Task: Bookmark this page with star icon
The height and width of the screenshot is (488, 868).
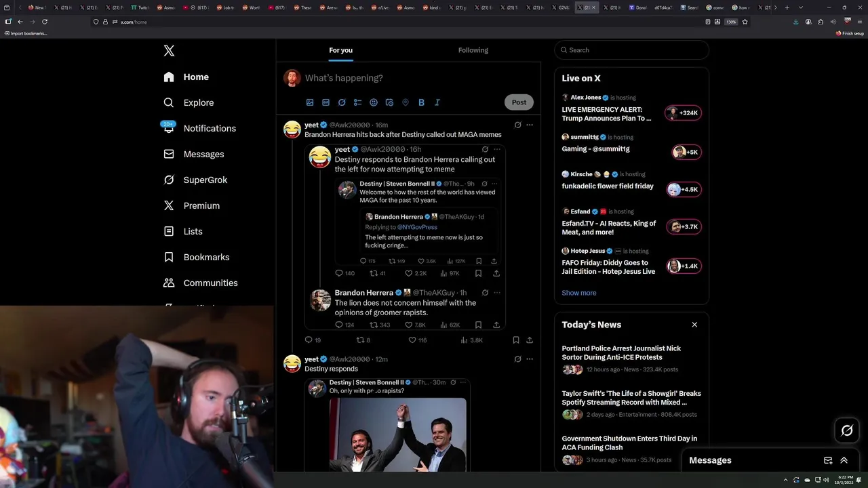Action: tap(745, 22)
